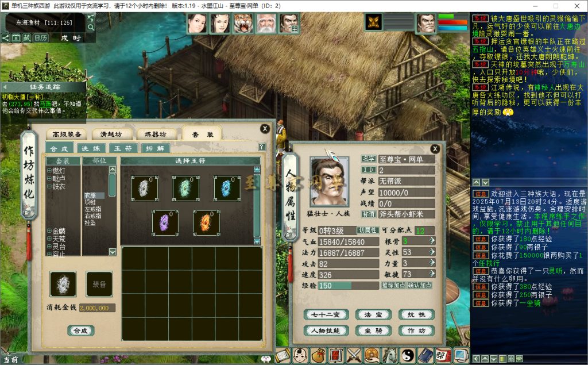Select 项链 in the 部位 list

[91, 202]
